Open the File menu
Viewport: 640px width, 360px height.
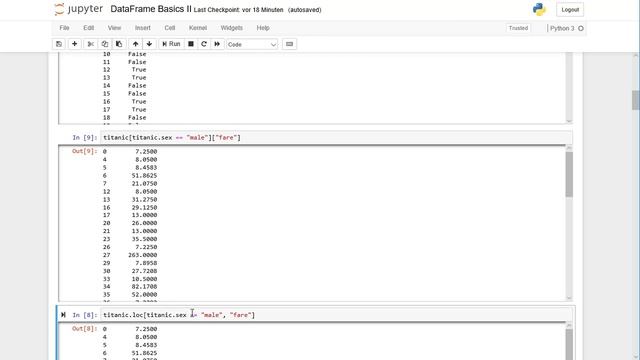pyautogui.click(x=64, y=28)
